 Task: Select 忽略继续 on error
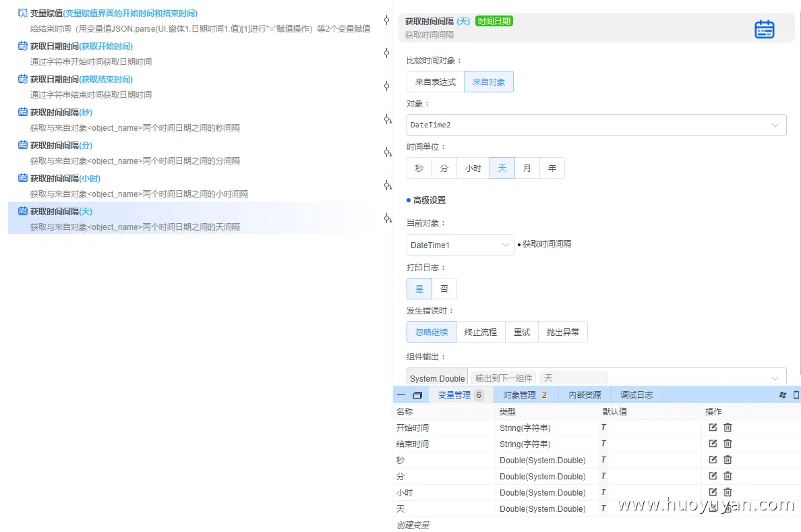(432, 332)
